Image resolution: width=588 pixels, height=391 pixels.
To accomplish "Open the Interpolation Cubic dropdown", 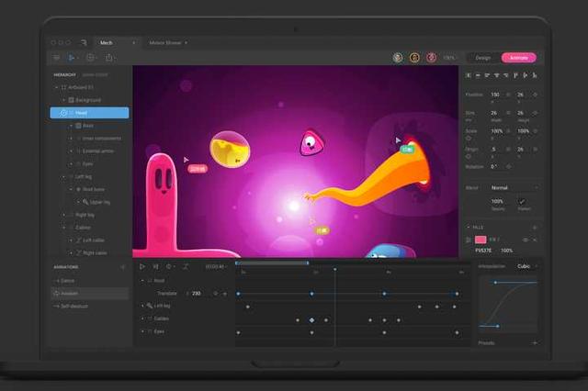I will [527, 266].
